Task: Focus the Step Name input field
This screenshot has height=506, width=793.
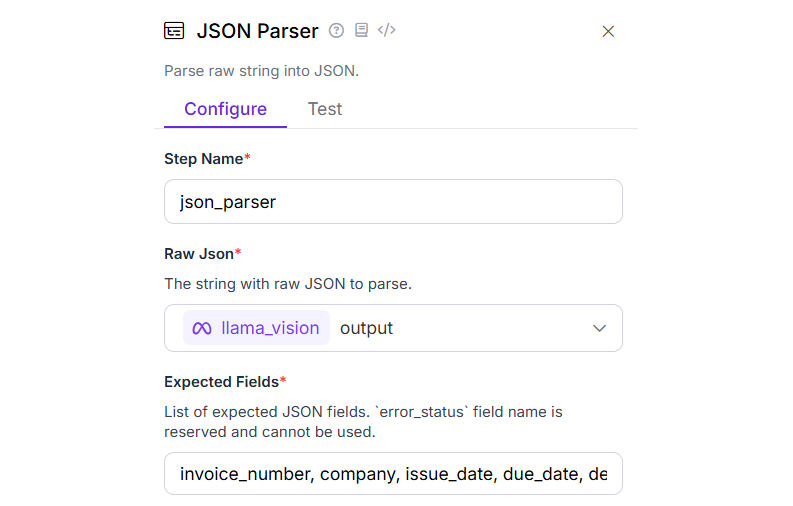Action: (393, 202)
